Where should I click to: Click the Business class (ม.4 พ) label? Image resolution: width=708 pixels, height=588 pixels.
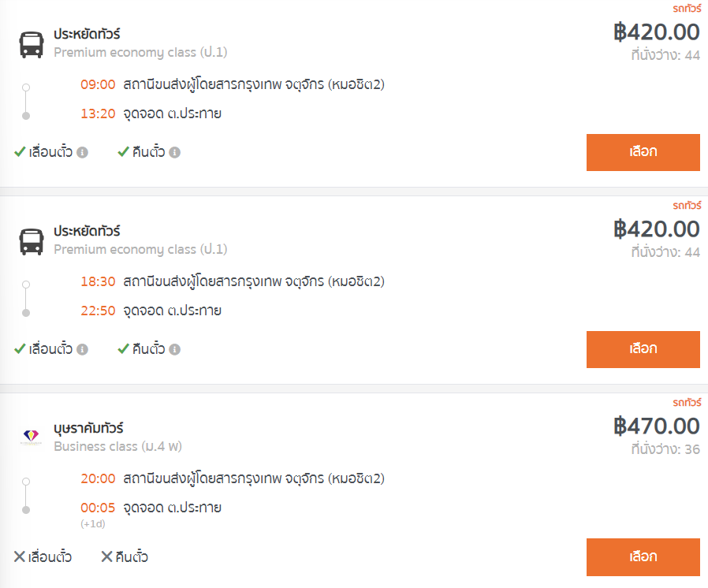pyautogui.click(x=117, y=446)
